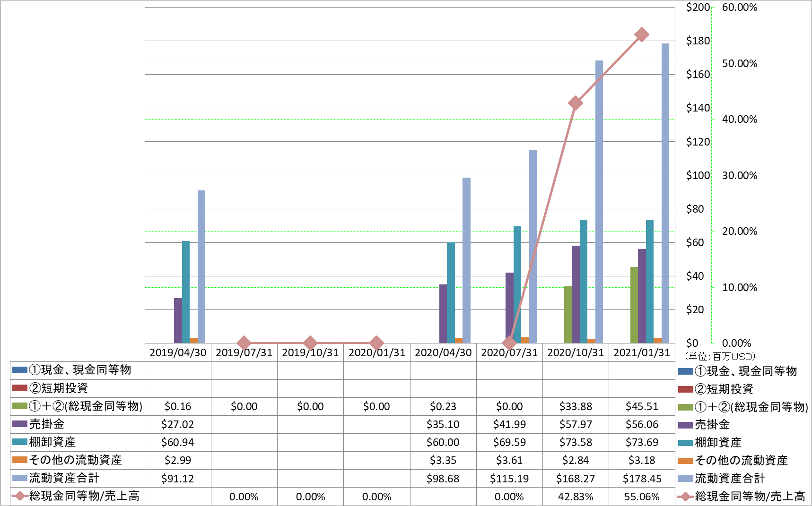Select the $73.69 cell

pyautogui.click(x=642, y=442)
